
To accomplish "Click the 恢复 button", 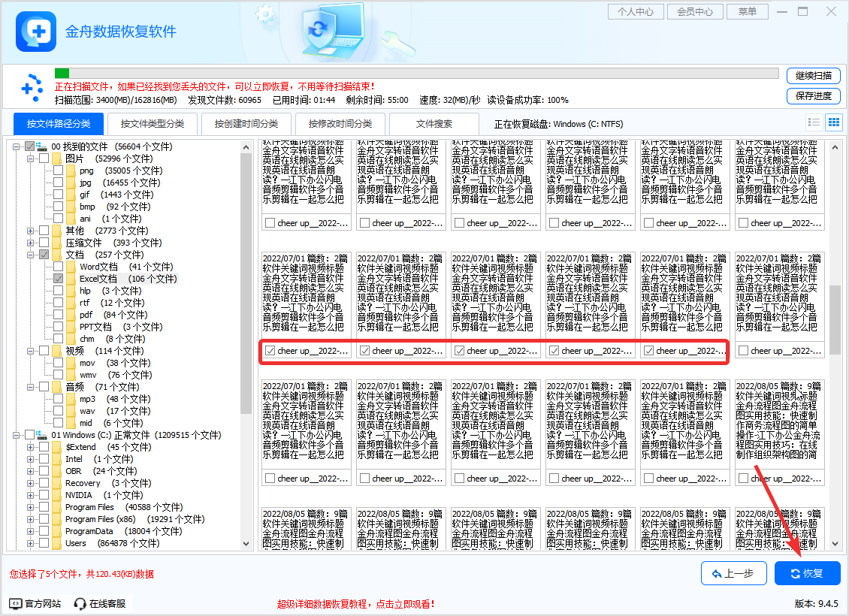I will (808, 573).
